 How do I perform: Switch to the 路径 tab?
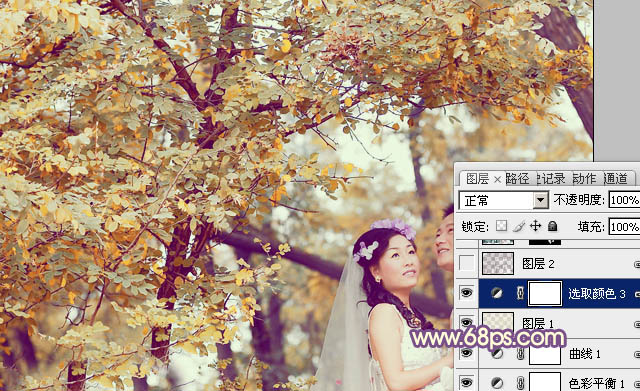[x=517, y=178]
